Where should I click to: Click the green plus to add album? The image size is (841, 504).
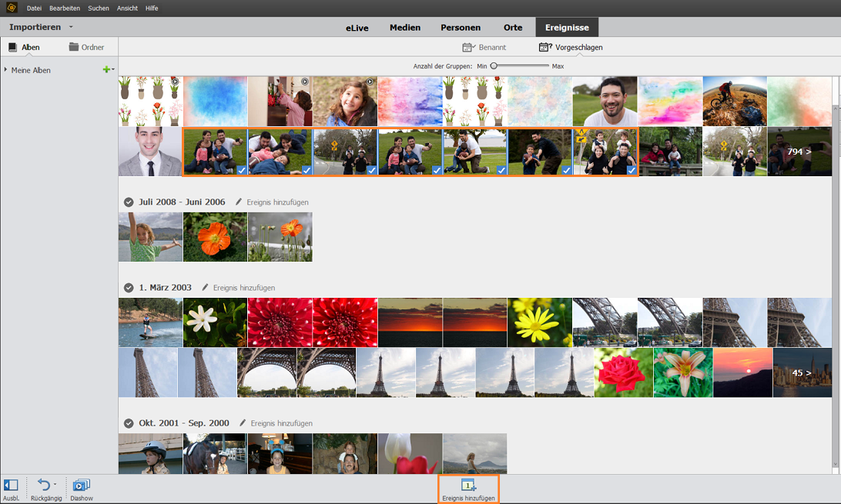[106, 69]
